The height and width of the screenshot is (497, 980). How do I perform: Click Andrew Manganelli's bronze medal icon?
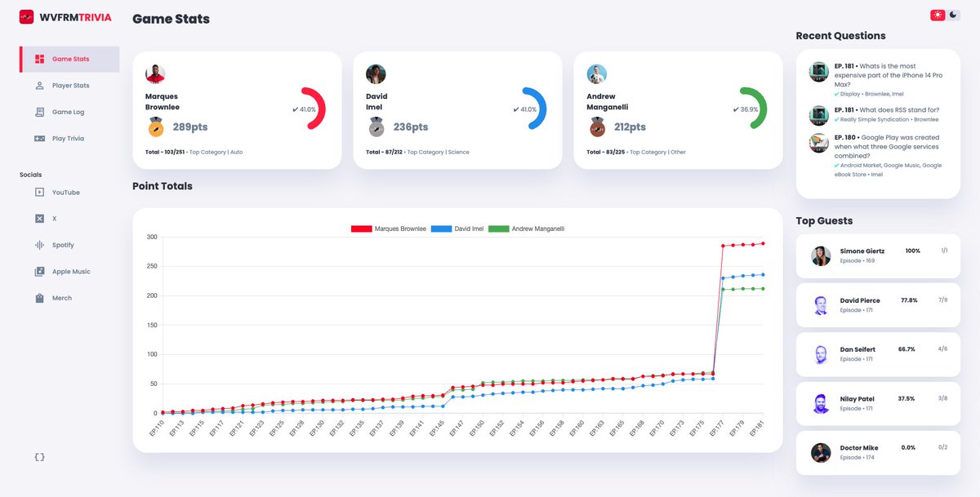[x=597, y=127]
